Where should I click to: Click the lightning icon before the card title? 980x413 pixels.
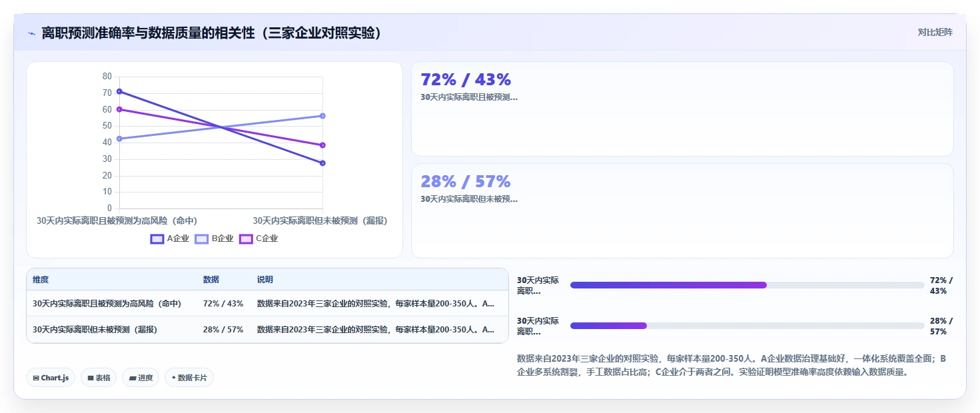31,33
